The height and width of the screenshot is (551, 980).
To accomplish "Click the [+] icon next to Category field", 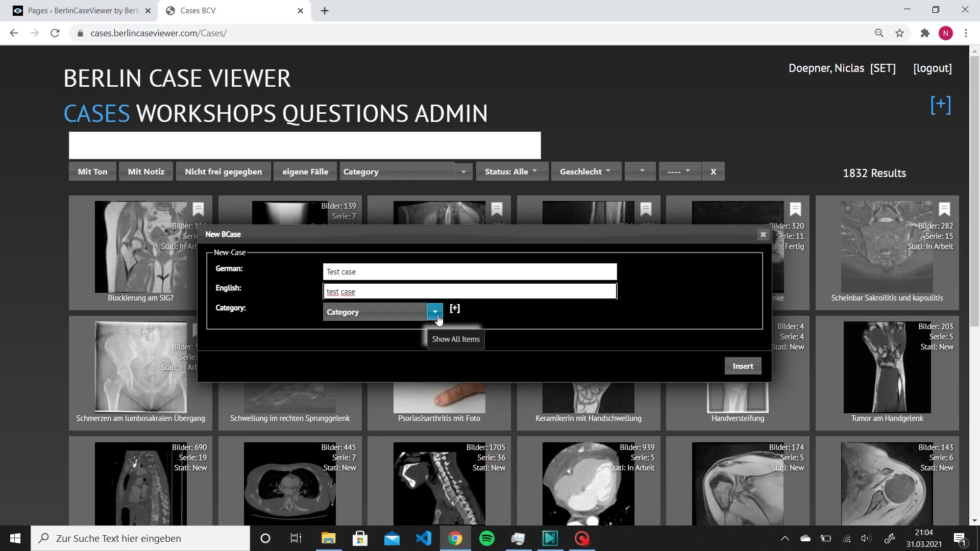I will coord(455,308).
